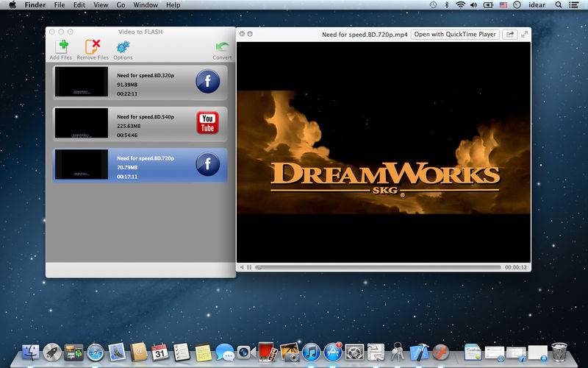Click the Bluetooth menu bar icon
The height and width of the screenshot is (368, 588).
coord(447,5)
